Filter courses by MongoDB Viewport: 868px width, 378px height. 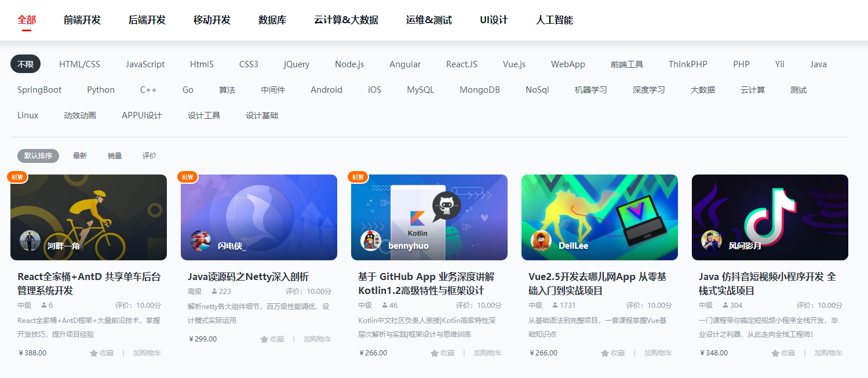pos(480,90)
